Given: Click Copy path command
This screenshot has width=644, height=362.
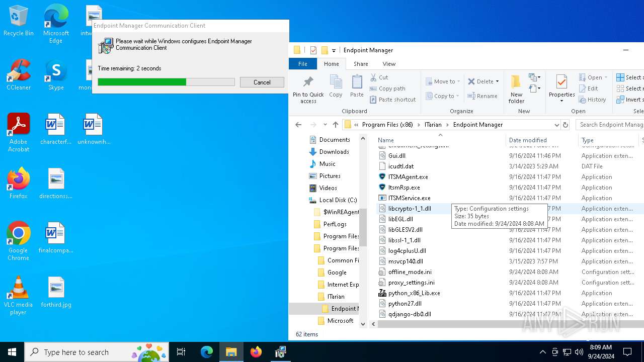Looking at the screenshot, I should click(387, 88).
